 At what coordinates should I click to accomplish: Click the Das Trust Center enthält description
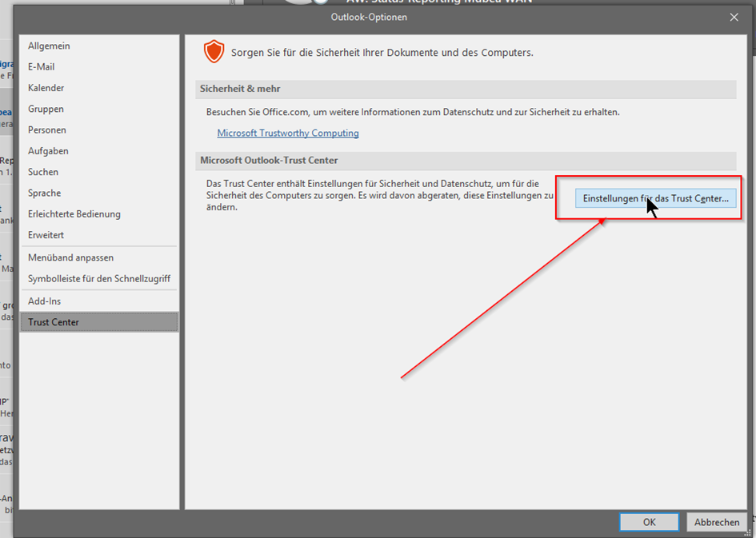point(380,196)
